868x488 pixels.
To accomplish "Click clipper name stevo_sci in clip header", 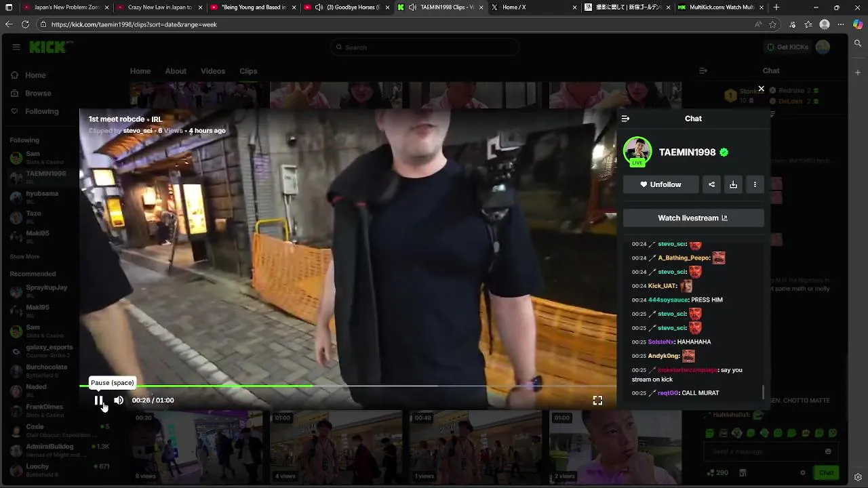I will coord(138,131).
